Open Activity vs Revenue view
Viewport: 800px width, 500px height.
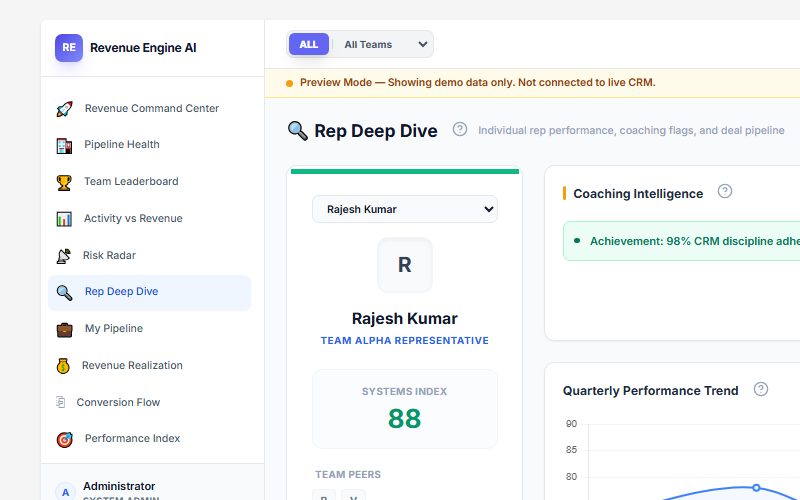[x=133, y=218]
